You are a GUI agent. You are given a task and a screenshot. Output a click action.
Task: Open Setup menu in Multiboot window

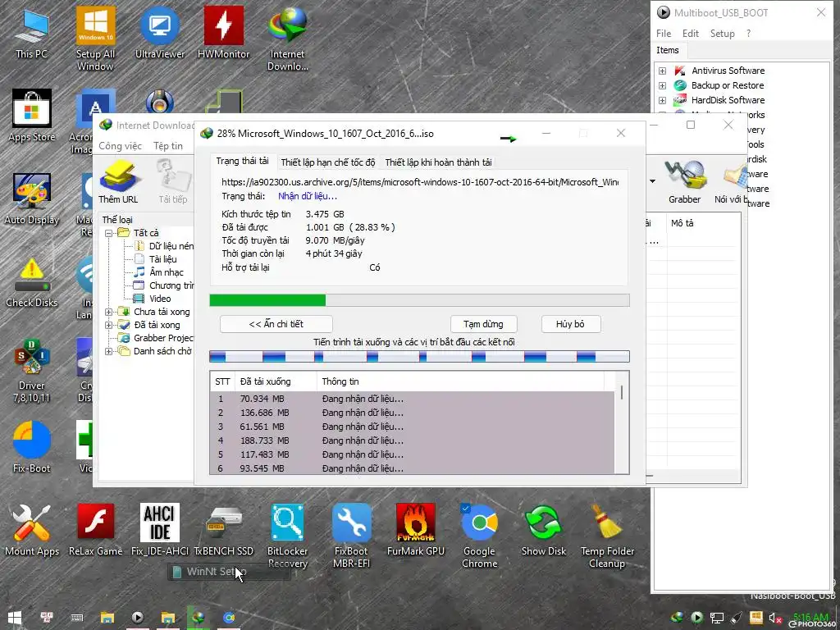[x=722, y=33]
